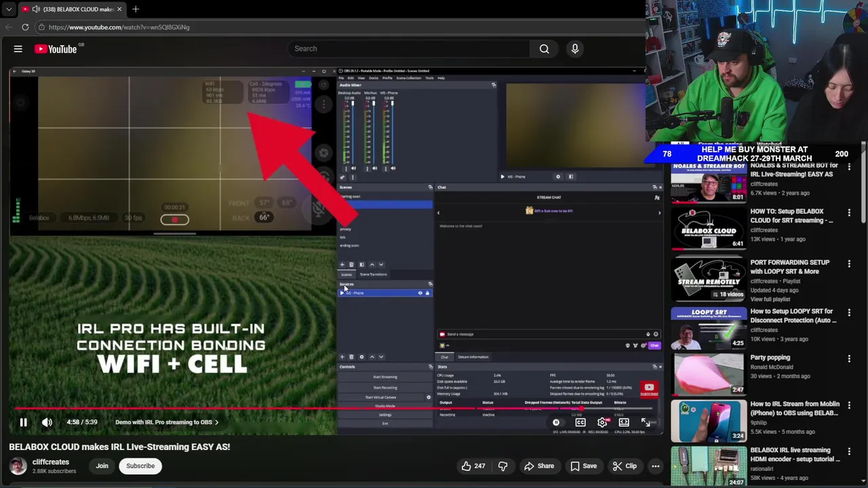The width and height of the screenshot is (868, 488).
Task: Share the video
Action: tap(539, 466)
